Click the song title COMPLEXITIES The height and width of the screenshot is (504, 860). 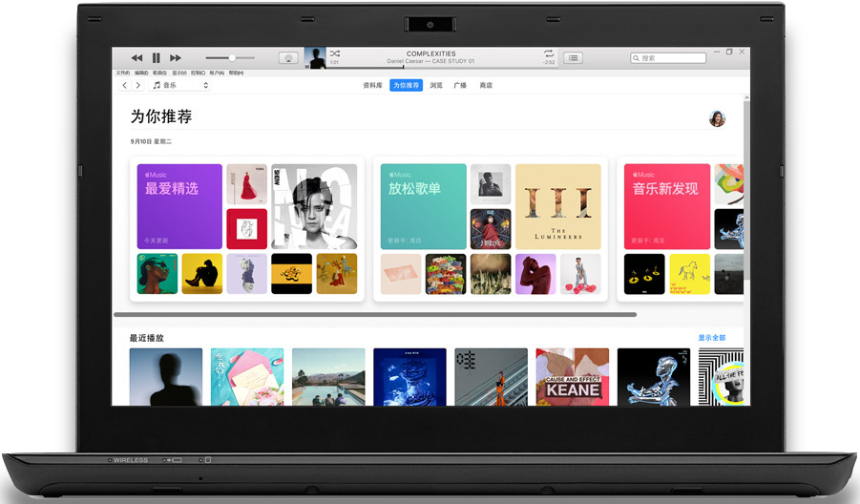[x=431, y=53]
